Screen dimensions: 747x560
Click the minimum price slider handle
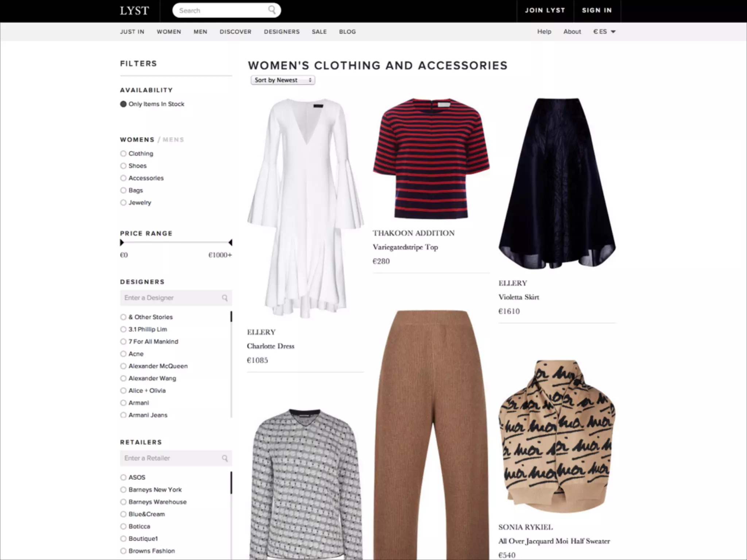pyautogui.click(x=122, y=242)
